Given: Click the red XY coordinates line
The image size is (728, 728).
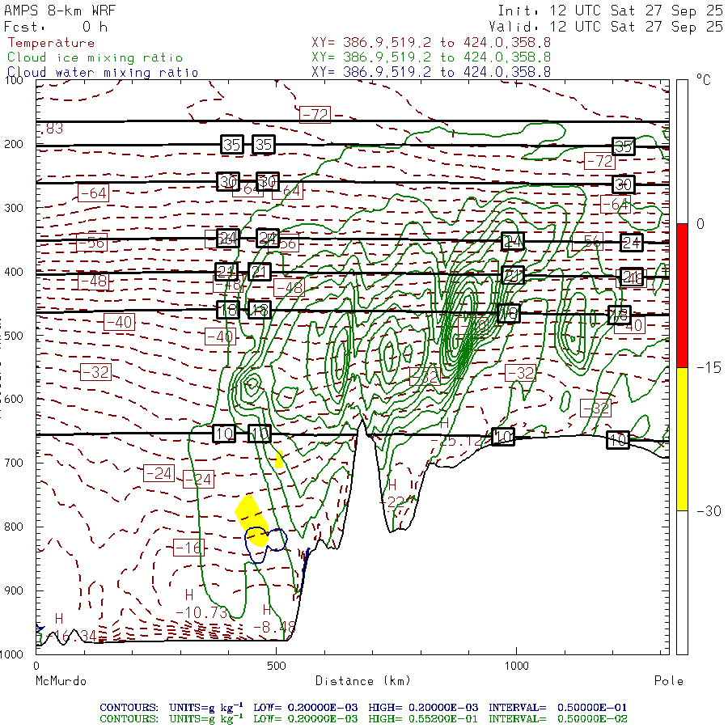Looking at the screenshot, I should click(431, 43).
